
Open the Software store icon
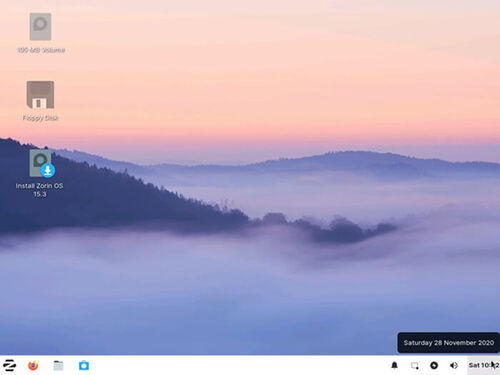coord(84,365)
